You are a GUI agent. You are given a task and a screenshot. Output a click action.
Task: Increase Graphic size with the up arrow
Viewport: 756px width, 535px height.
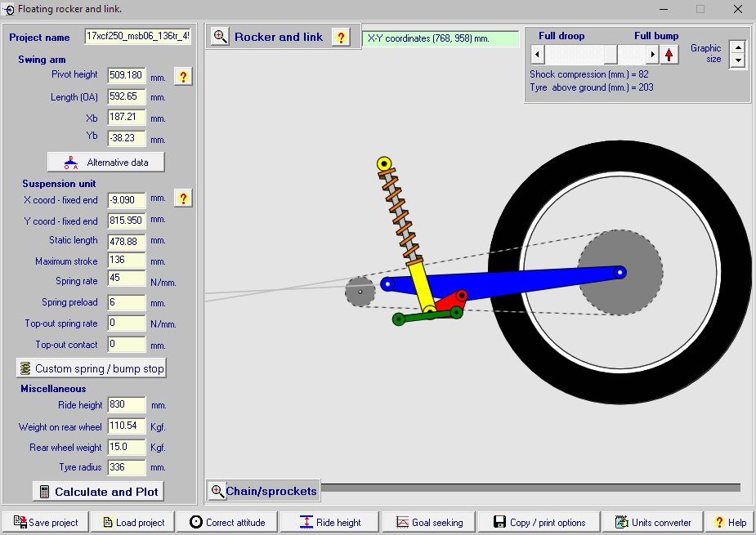point(738,47)
